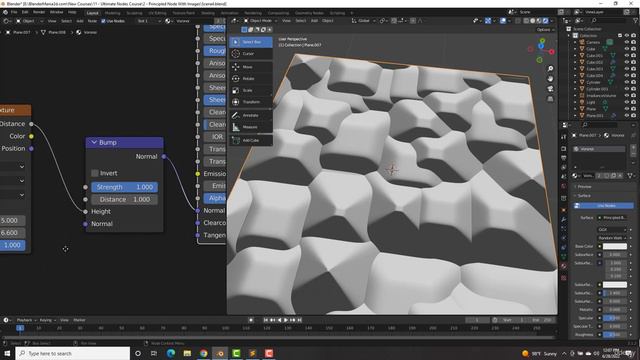
Task: Switch perspective/orthographic view icon
Action: coord(550,99)
